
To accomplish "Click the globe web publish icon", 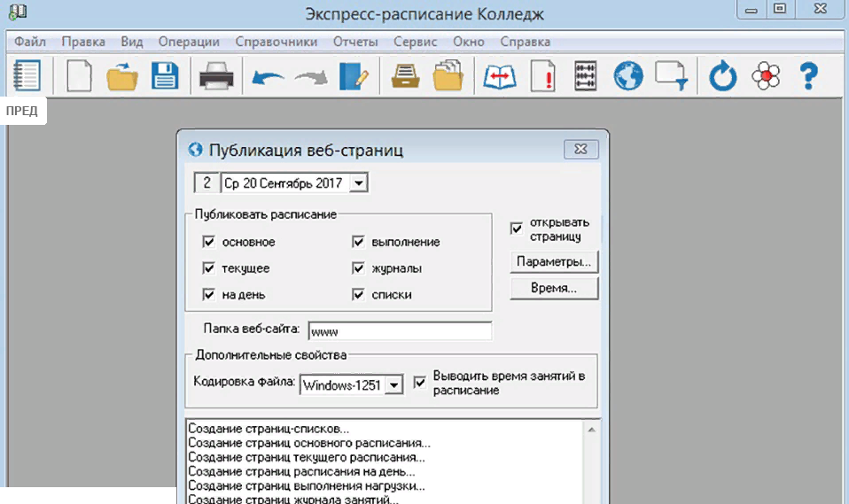I will tap(628, 76).
